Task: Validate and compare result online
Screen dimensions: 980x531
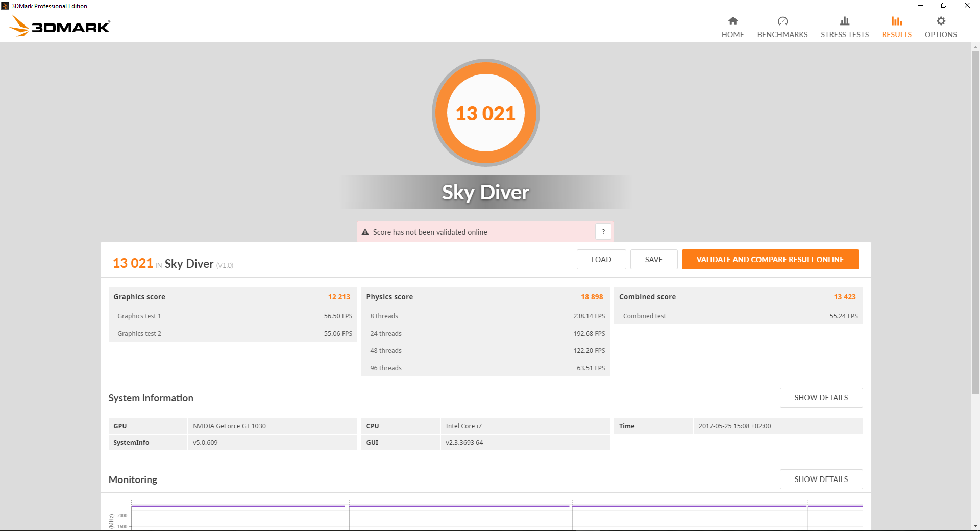Action: (x=770, y=259)
